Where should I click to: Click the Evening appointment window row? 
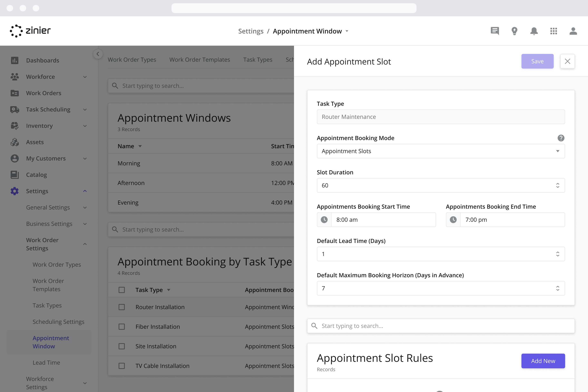[x=201, y=203]
